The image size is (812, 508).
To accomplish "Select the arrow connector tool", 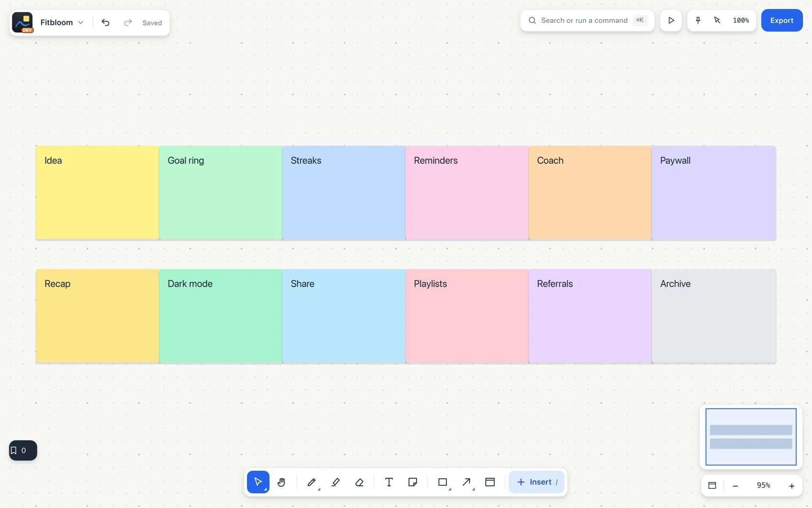I will pyautogui.click(x=467, y=482).
